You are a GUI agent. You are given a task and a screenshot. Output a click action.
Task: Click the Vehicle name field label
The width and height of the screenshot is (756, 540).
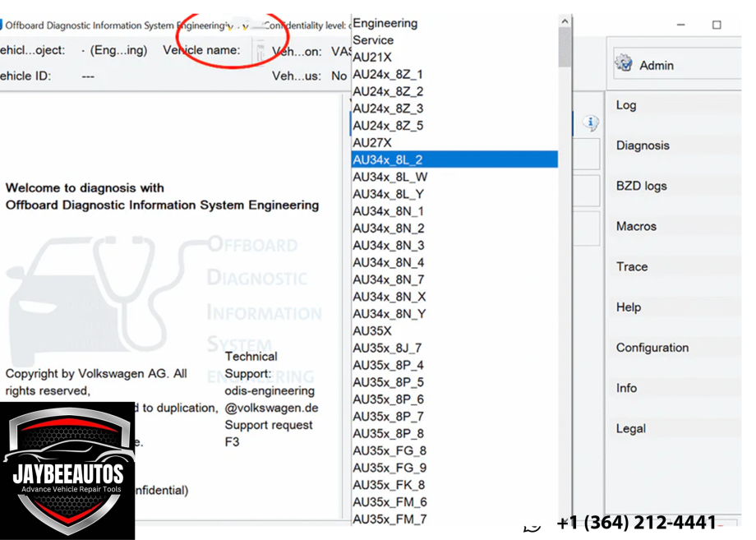pos(201,50)
